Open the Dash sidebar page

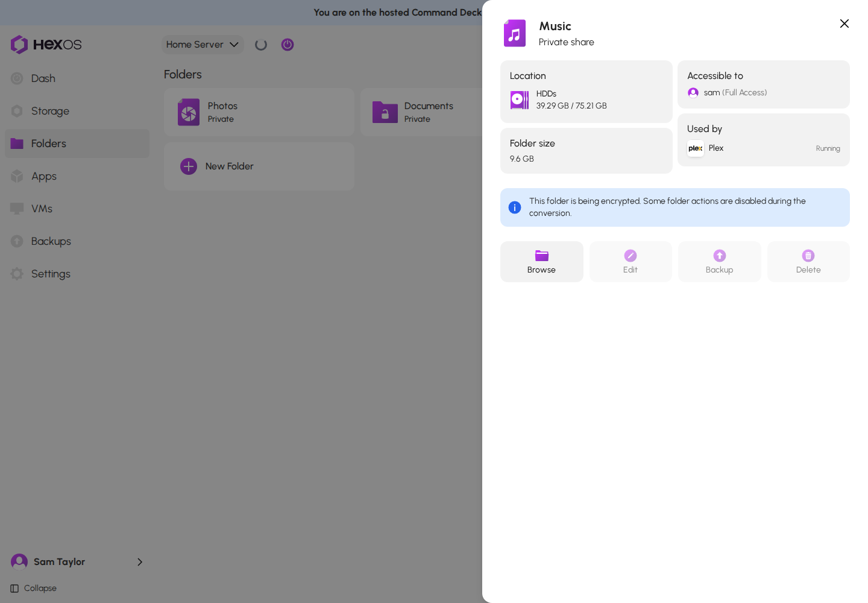tap(77, 78)
